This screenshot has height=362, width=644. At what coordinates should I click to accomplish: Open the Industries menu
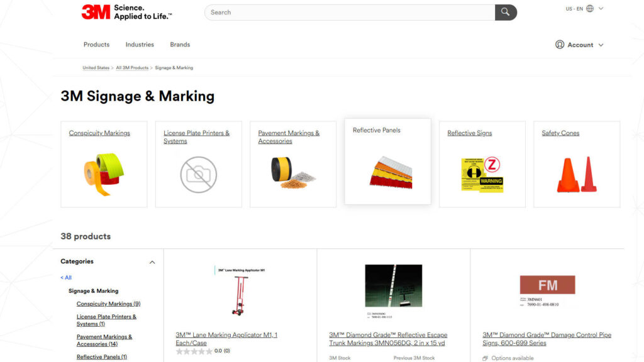(x=139, y=45)
